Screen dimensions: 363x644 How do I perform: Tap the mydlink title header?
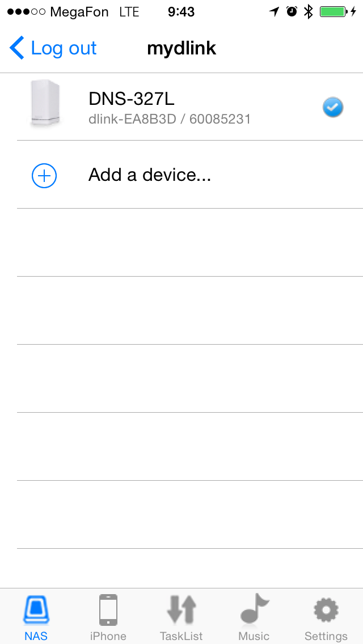[181, 48]
